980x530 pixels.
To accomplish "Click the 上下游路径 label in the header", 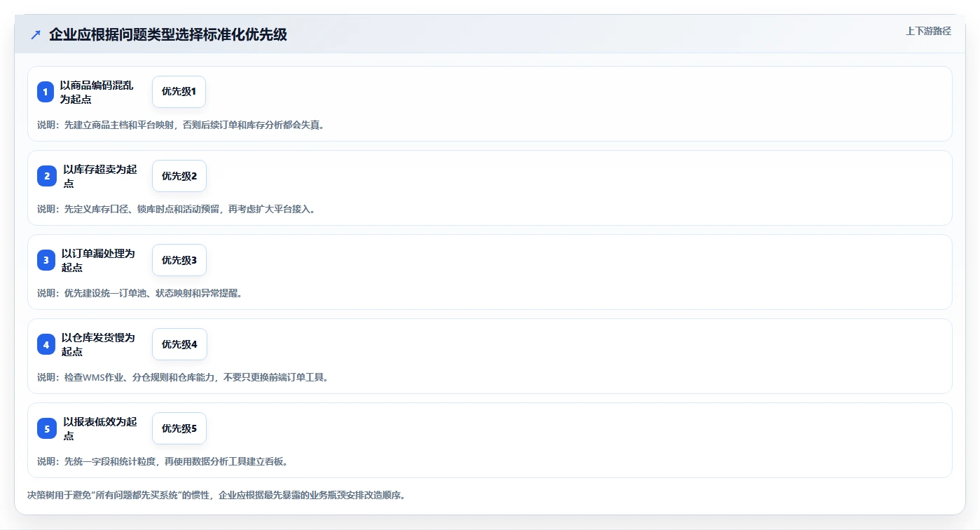I will [x=928, y=31].
